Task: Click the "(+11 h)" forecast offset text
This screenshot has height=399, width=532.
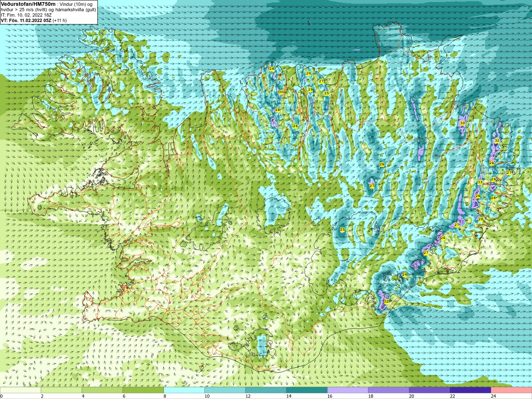Action: 60,20
